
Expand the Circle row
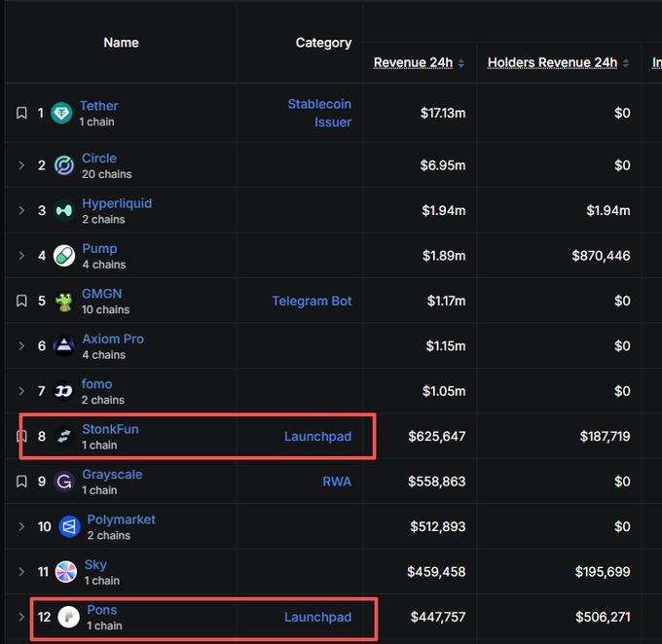click(21, 165)
